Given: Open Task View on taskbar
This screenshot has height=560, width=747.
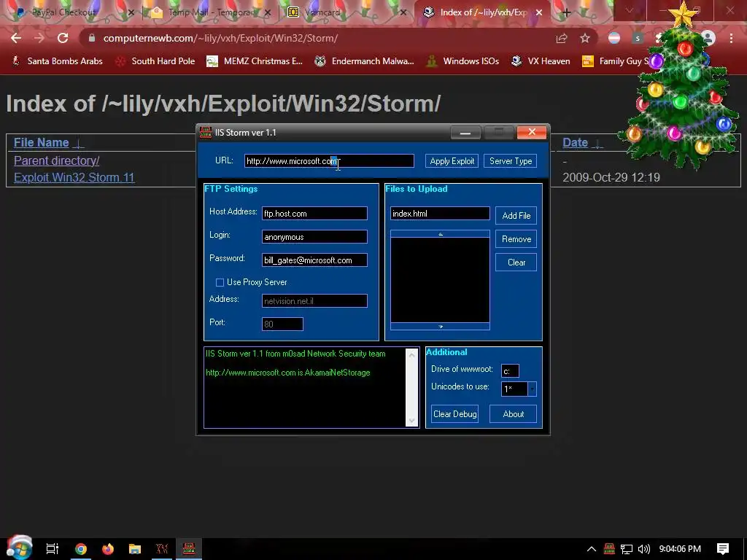Looking at the screenshot, I should (x=53, y=548).
